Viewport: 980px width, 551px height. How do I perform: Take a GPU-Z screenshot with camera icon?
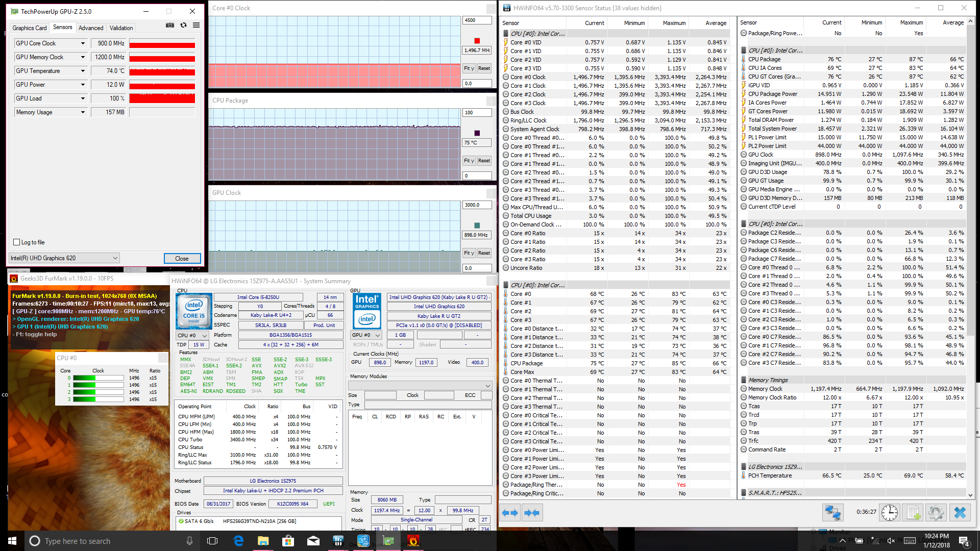(x=170, y=25)
